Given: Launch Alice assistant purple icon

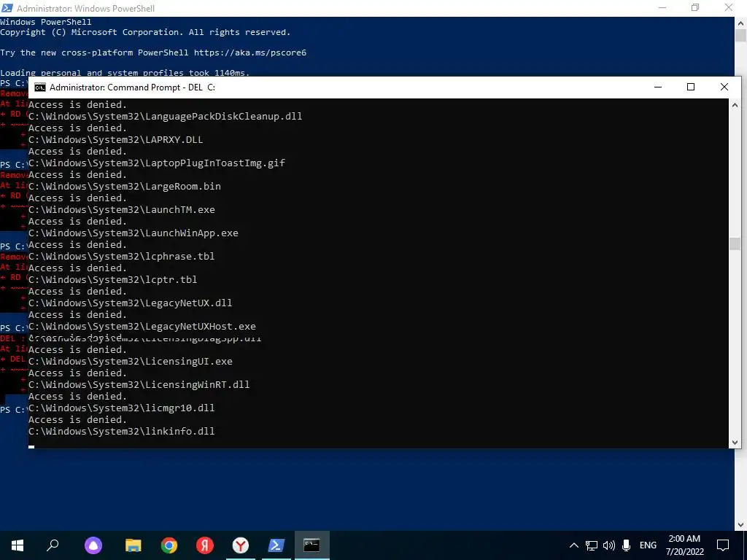Looking at the screenshot, I should click(93, 545).
